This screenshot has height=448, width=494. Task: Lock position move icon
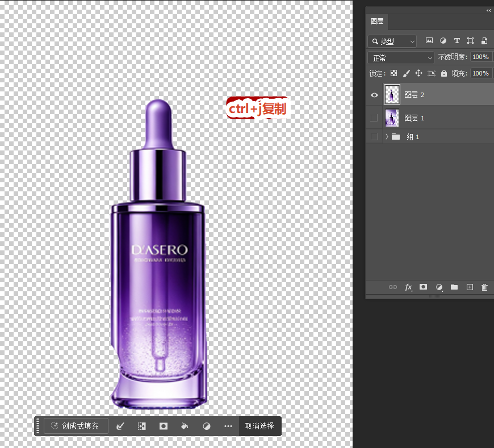pos(418,73)
